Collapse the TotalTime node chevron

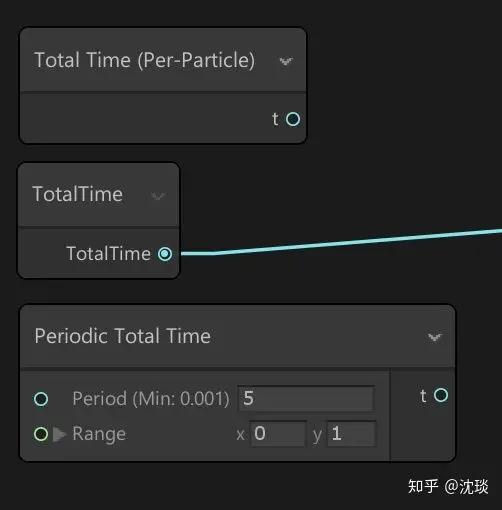158,196
